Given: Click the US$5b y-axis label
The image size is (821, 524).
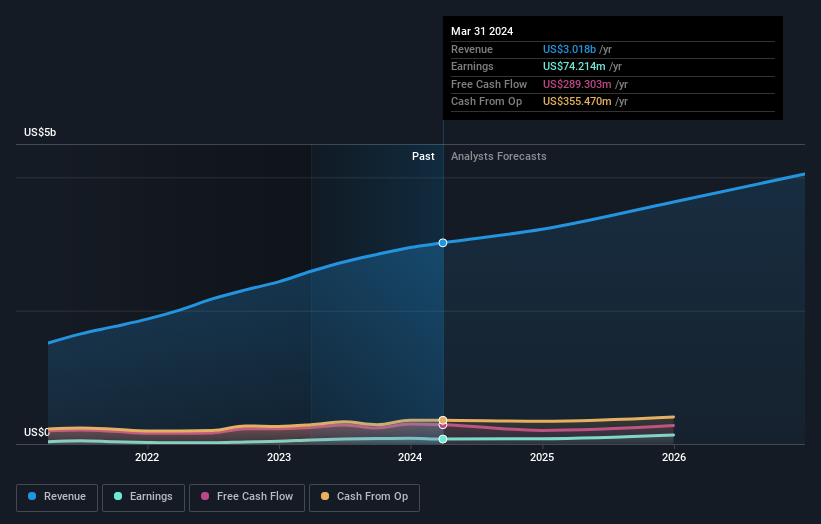Looking at the screenshot, I should tap(40, 132).
